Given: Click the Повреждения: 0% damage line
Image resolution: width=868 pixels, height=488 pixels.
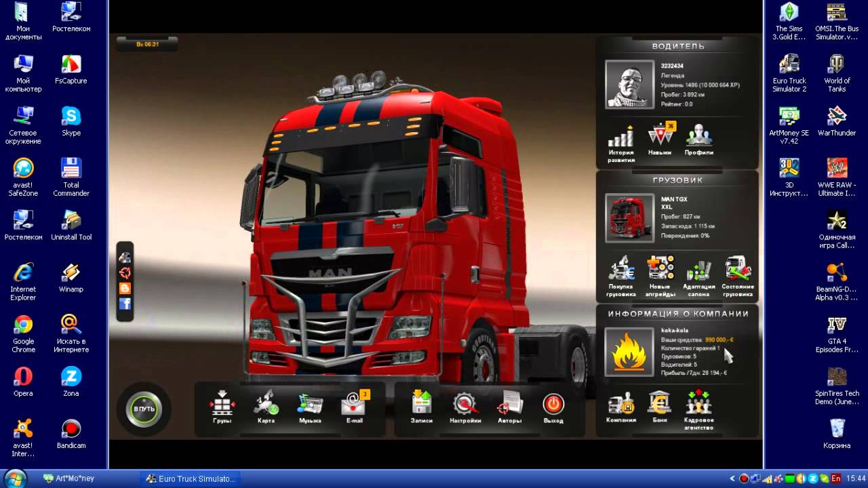Looking at the screenshot, I should click(685, 235).
